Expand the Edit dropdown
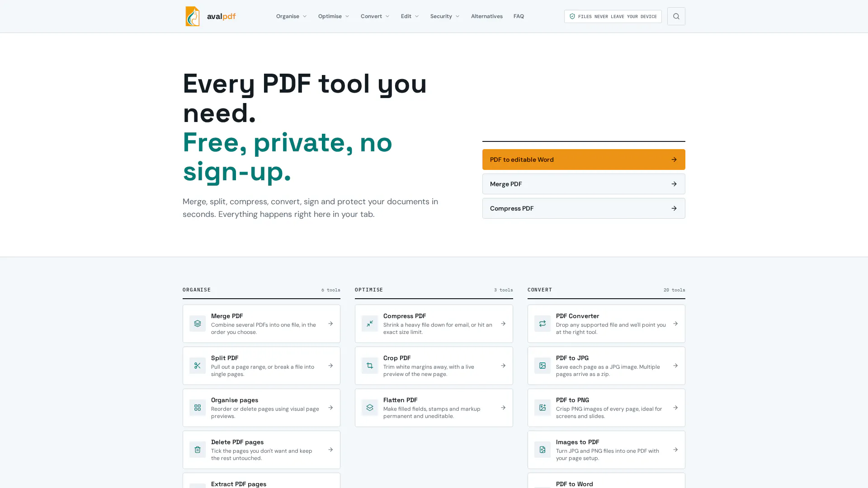 pyautogui.click(x=410, y=16)
